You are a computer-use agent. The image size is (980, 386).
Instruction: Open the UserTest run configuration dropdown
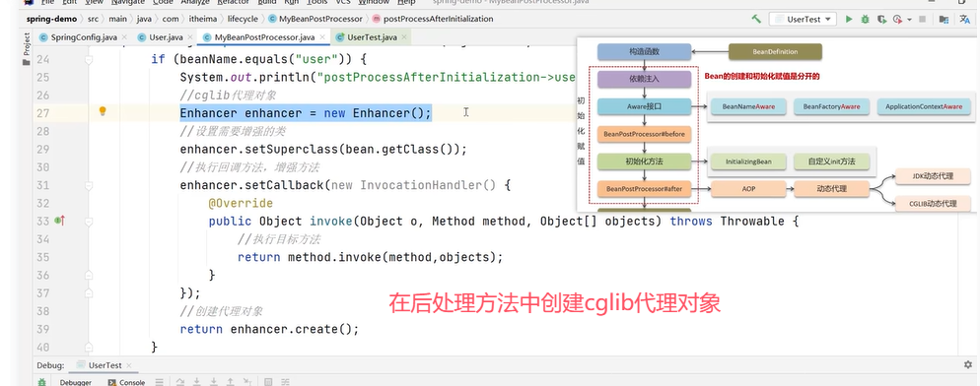click(803, 20)
